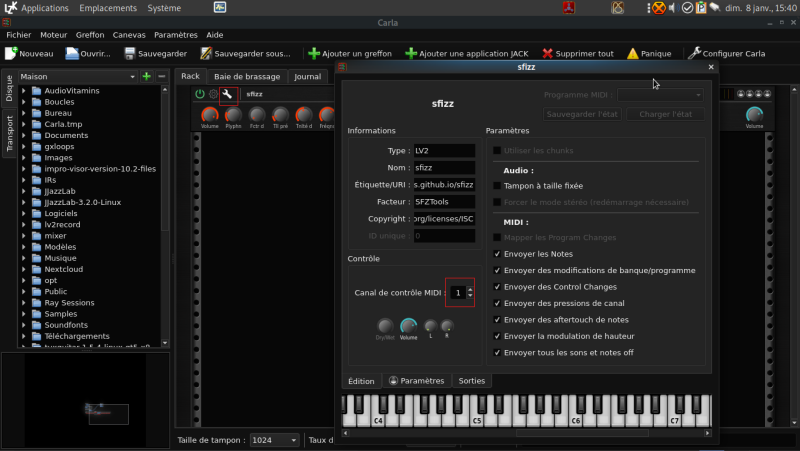This screenshot has height=451, width=800.
Task: Click the Nom field containing sfizz
Action: point(444,168)
